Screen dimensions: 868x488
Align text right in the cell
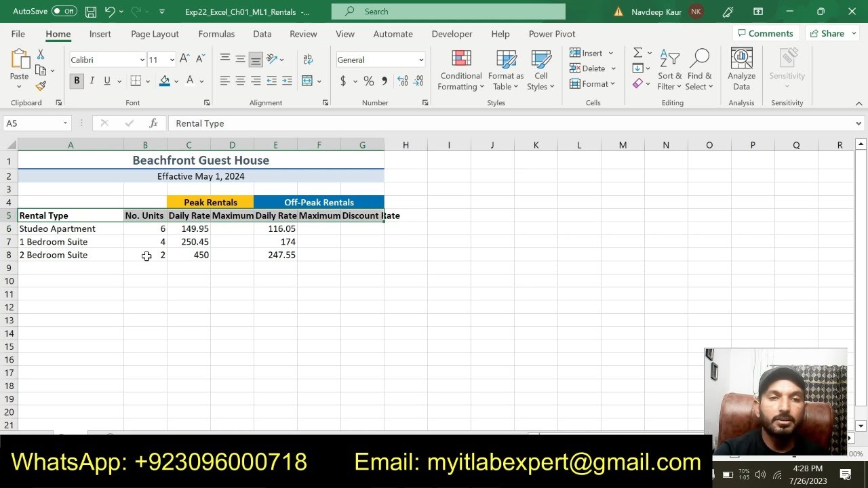click(x=256, y=81)
